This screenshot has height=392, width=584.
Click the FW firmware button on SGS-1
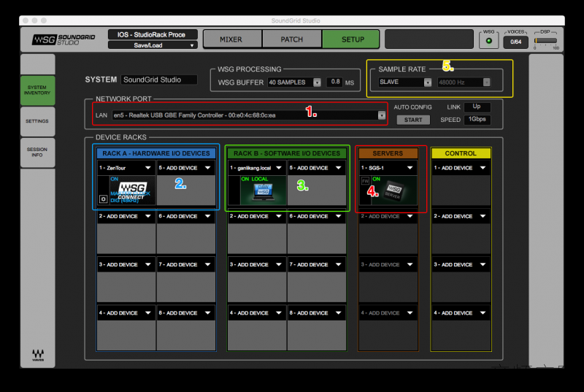pyautogui.click(x=365, y=181)
